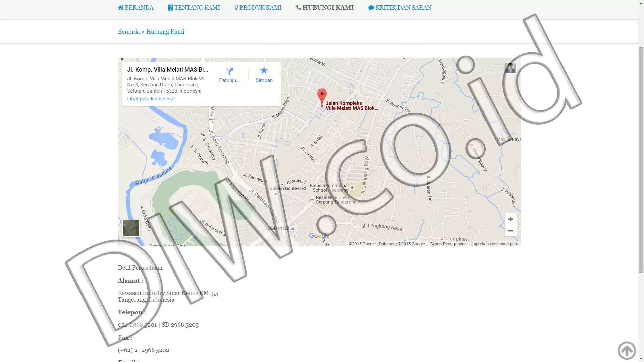
Task: Go to Produk Kami menu item
Action: [x=258, y=8]
